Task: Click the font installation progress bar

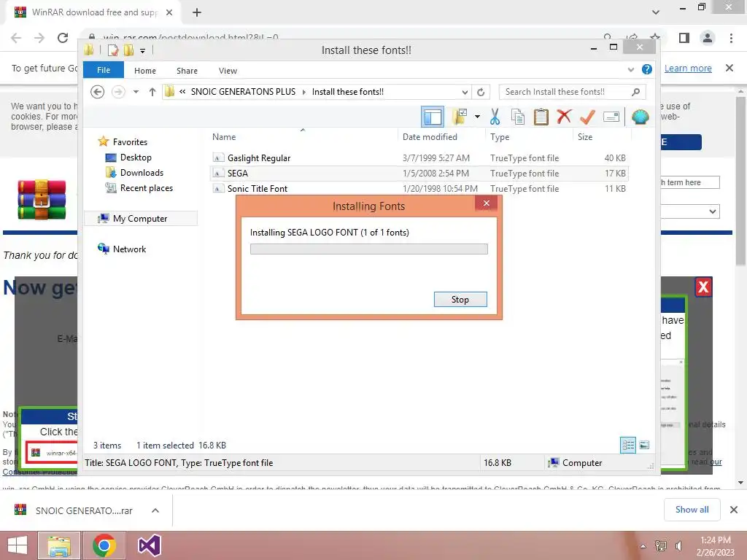Action: pyautogui.click(x=368, y=249)
